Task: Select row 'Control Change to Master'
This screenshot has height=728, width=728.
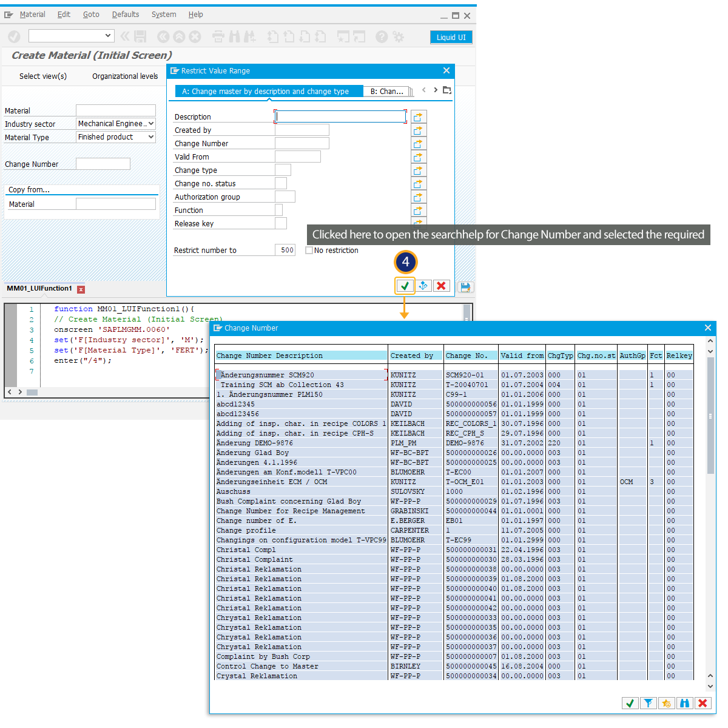Action: [x=453, y=666]
